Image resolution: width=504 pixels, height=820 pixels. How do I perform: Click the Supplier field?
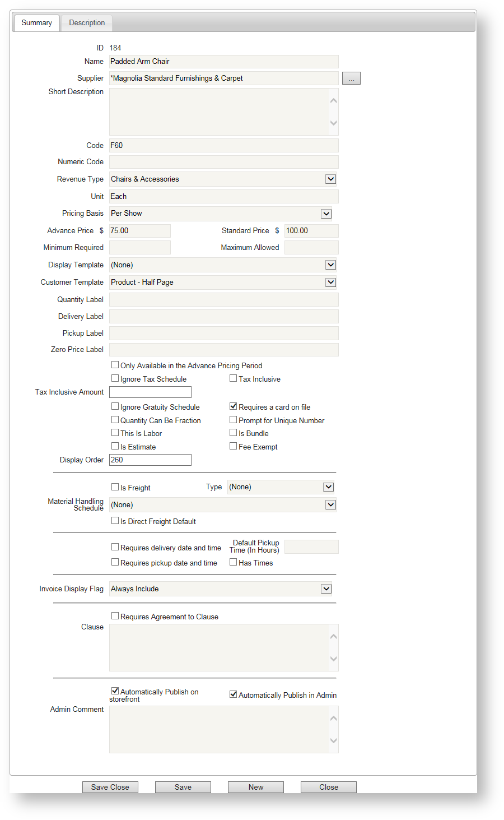point(224,78)
